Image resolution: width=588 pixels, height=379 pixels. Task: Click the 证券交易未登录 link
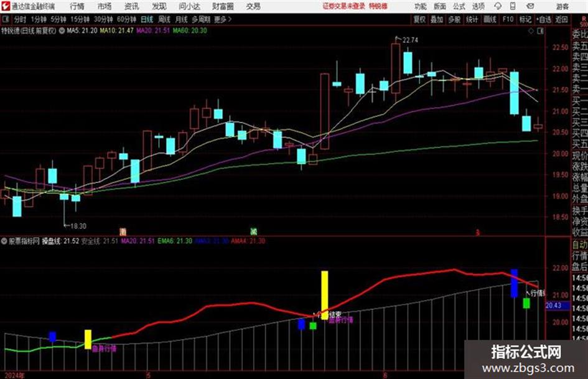[x=344, y=6]
